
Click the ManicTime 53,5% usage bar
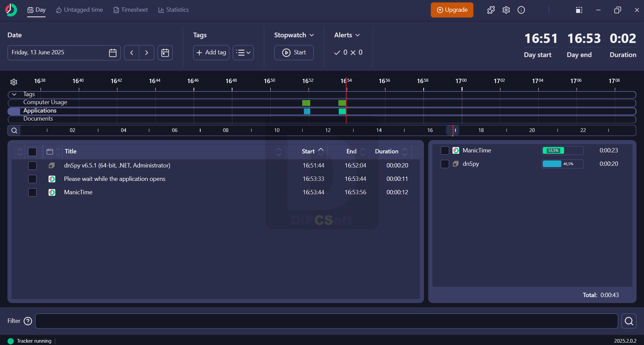pos(562,151)
